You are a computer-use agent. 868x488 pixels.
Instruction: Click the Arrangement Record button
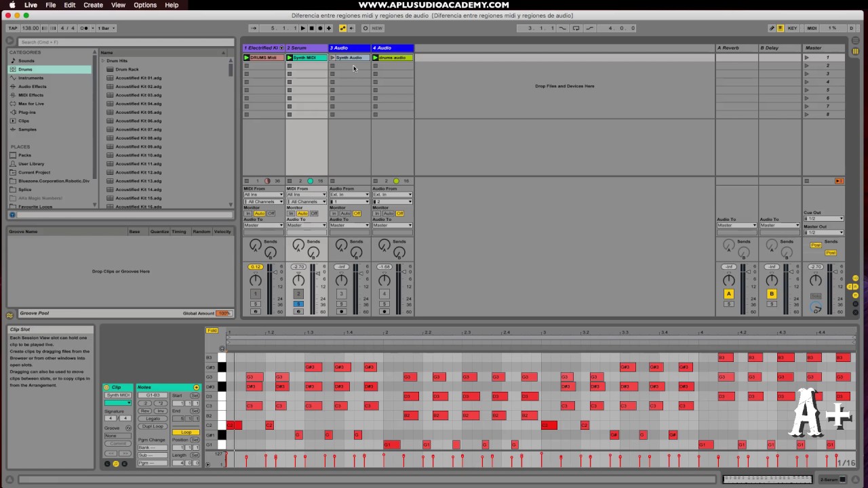tap(320, 28)
